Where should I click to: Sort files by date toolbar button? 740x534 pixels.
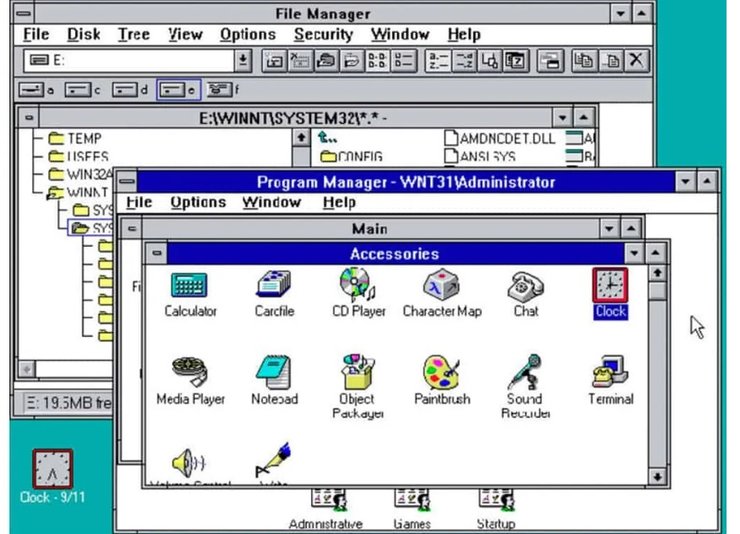coord(516,61)
